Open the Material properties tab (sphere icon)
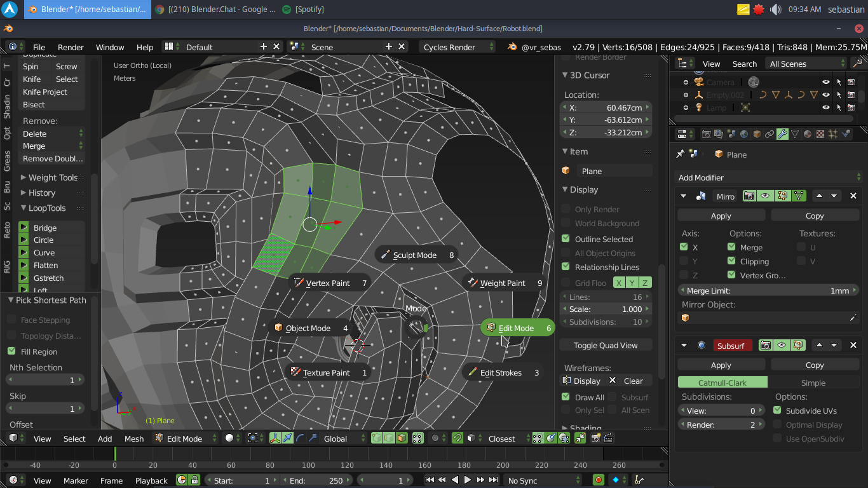This screenshot has height=488, width=868. pyautogui.click(x=808, y=134)
